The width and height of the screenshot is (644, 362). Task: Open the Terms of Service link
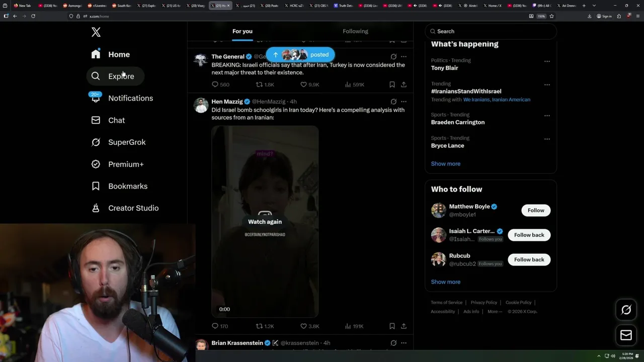[x=446, y=303]
